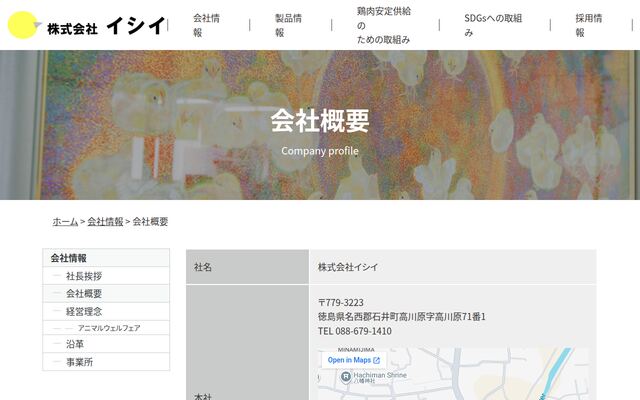Viewport: 640px width, 400px height.
Task: Open the 製品情報 navigation menu
Action: [x=288, y=25]
